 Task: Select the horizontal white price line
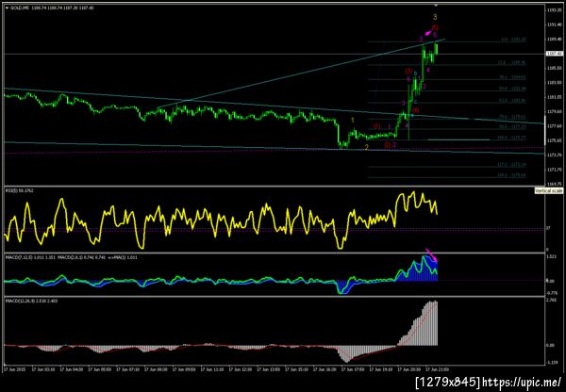[275, 54]
